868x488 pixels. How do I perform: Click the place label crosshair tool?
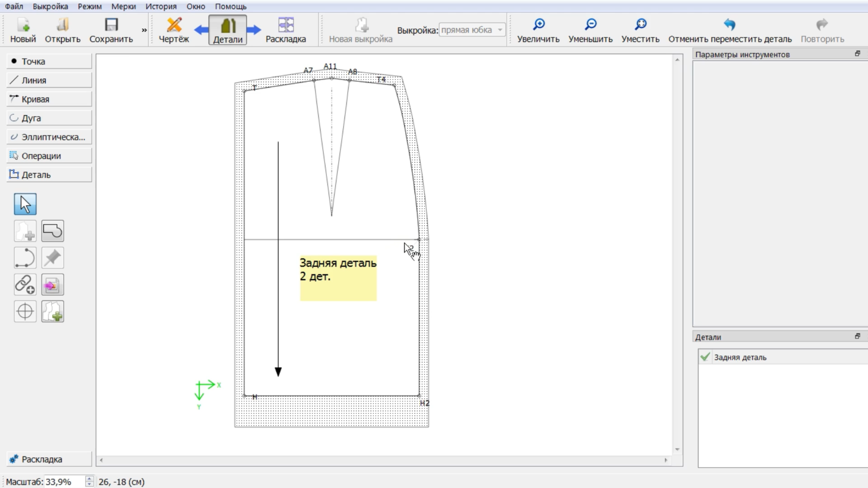25,311
